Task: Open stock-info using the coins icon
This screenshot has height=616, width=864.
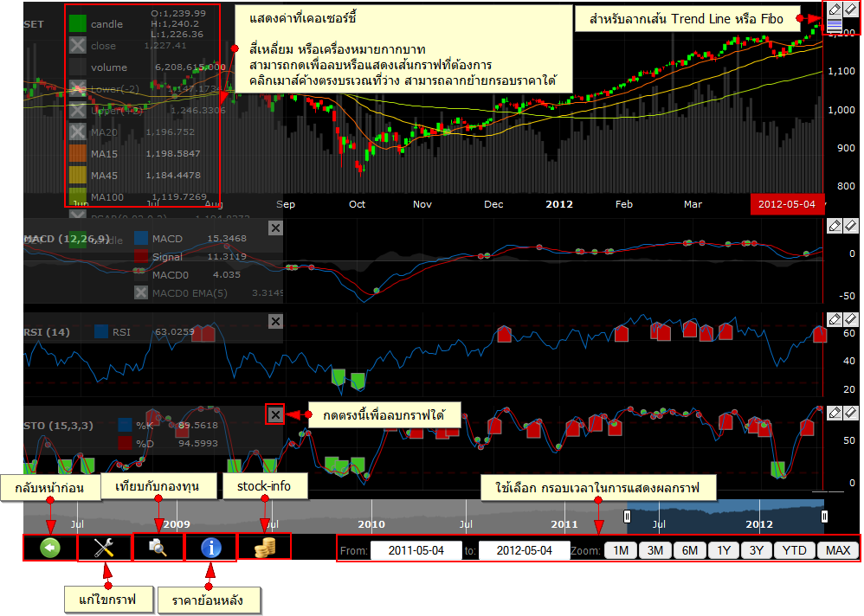Action: click(x=264, y=549)
